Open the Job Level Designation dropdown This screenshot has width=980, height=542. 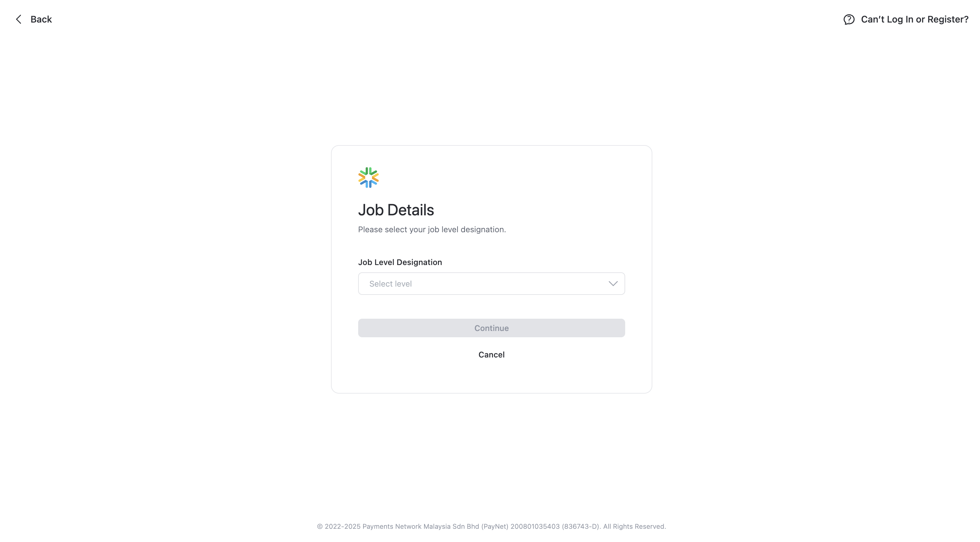[491, 284]
